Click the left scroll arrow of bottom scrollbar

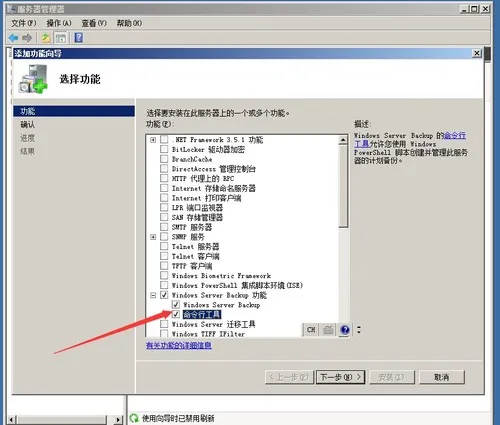(x=12, y=420)
